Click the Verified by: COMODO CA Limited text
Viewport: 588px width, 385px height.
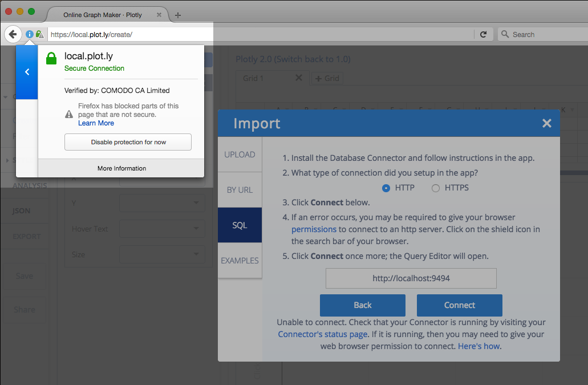click(x=117, y=90)
